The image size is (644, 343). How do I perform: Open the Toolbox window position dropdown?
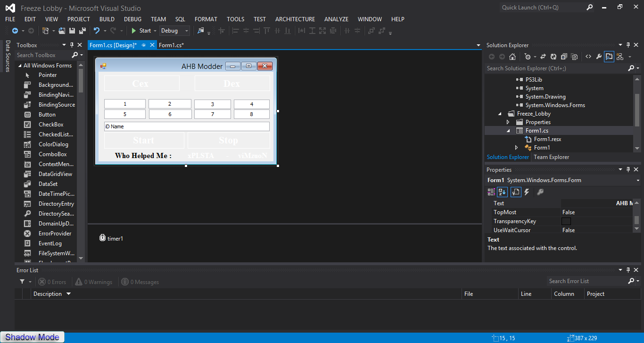coord(65,45)
